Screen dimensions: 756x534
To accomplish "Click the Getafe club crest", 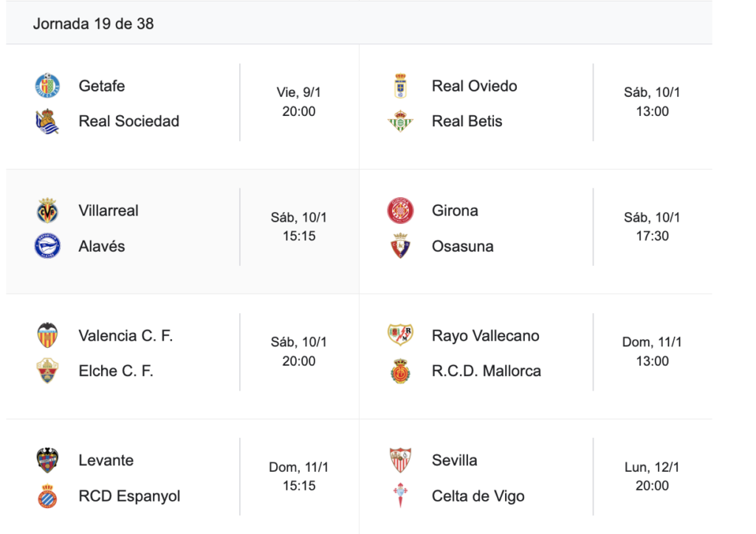I will pos(47,86).
